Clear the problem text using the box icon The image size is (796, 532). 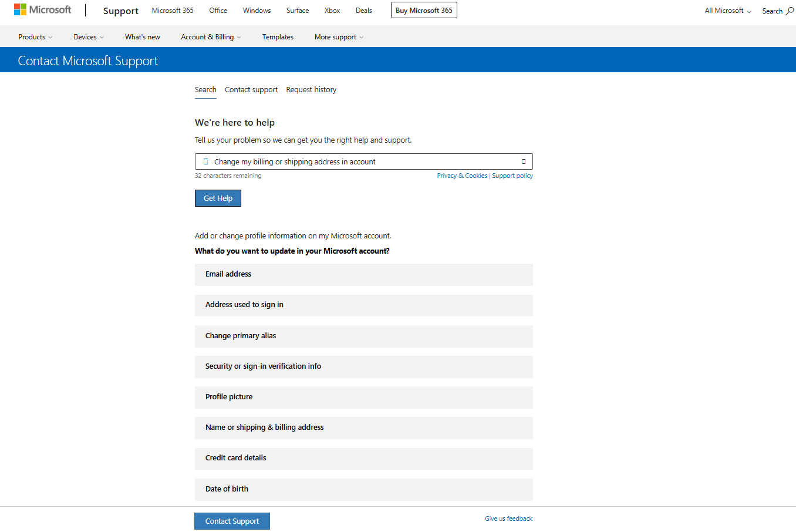(x=524, y=161)
